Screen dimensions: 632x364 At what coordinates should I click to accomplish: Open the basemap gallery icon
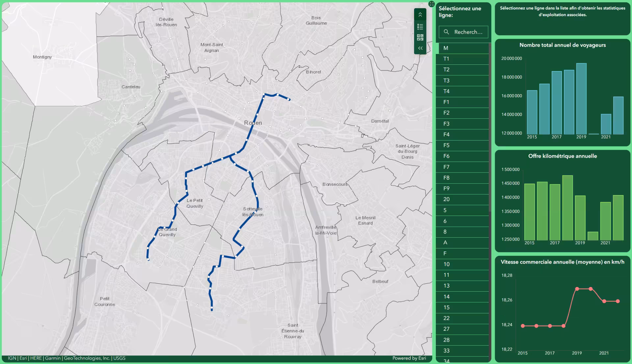point(420,37)
